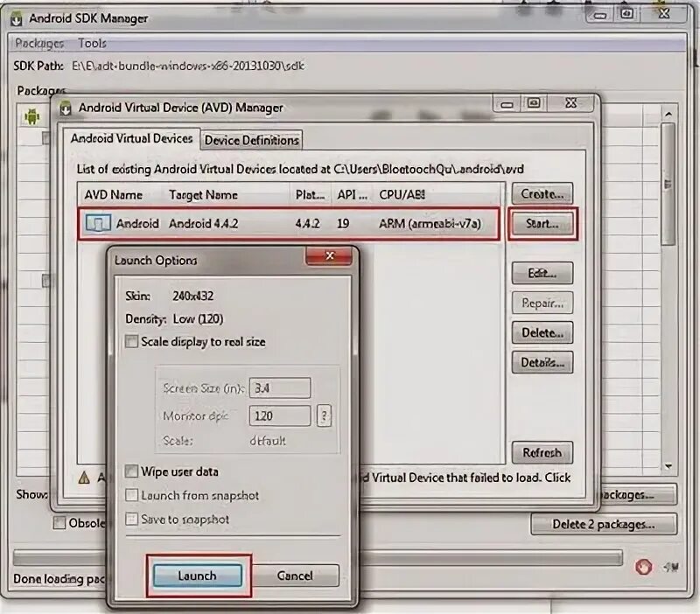Click SDK Manager scrollbar down arrow
The width and height of the screenshot is (700, 614).
(668, 467)
